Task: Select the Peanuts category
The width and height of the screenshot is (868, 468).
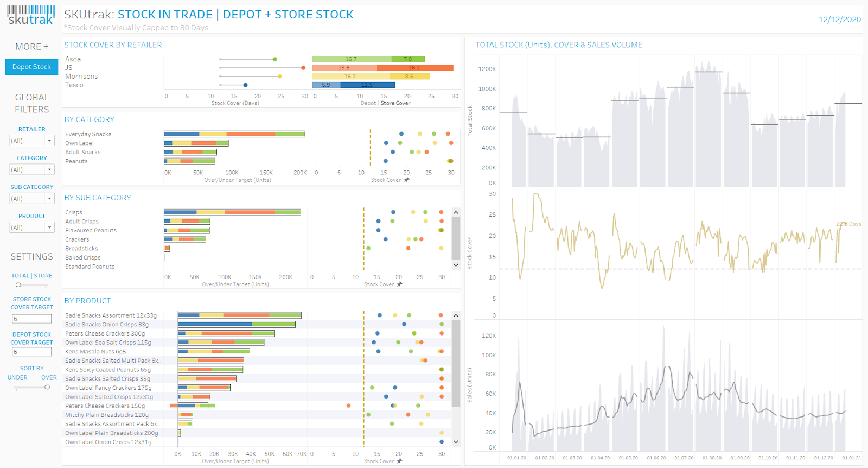Action: (x=76, y=161)
